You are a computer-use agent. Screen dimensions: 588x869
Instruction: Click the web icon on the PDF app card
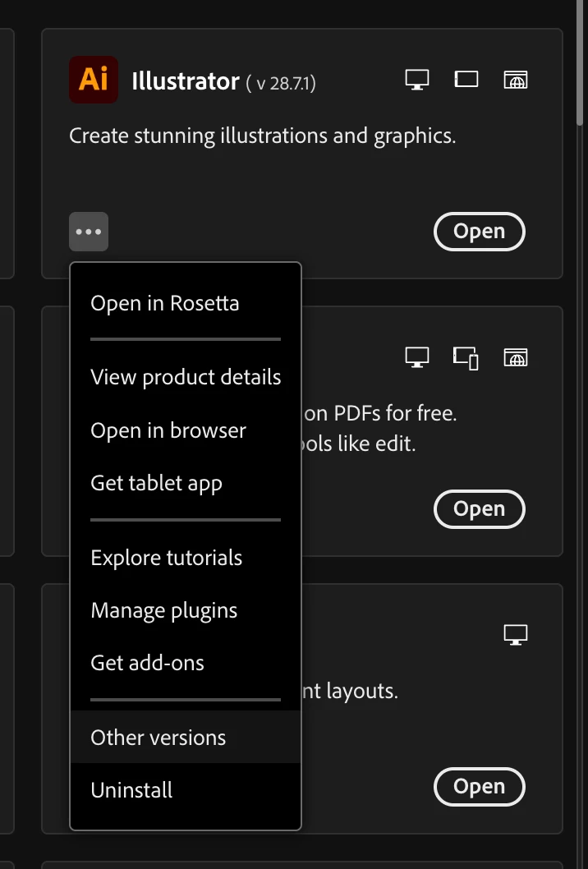coord(516,357)
